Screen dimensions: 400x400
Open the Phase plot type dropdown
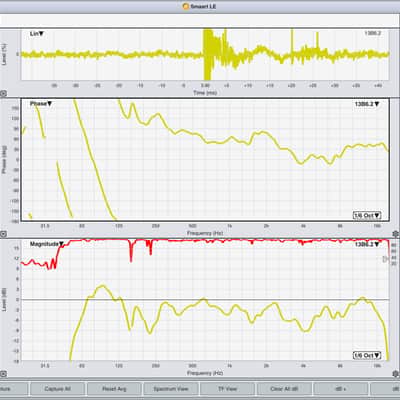(x=41, y=104)
